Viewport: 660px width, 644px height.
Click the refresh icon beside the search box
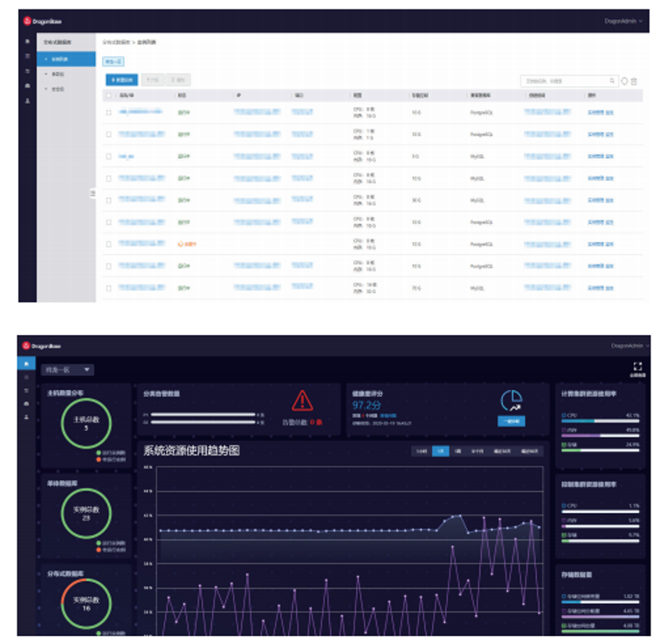click(x=624, y=81)
